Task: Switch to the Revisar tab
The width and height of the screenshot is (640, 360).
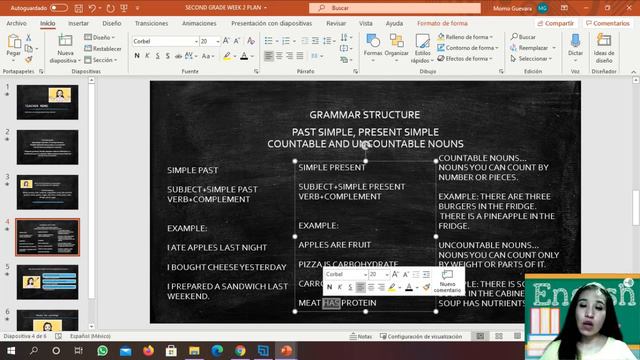Action: click(x=336, y=24)
